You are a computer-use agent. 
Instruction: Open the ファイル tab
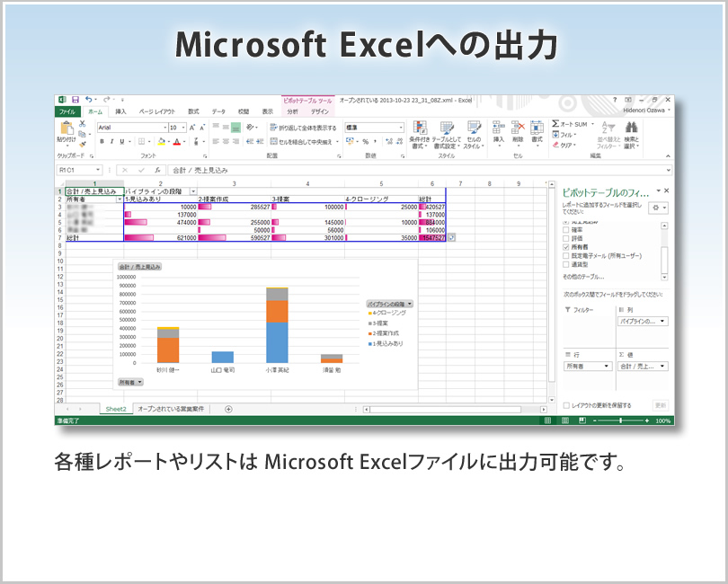point(67,111)
